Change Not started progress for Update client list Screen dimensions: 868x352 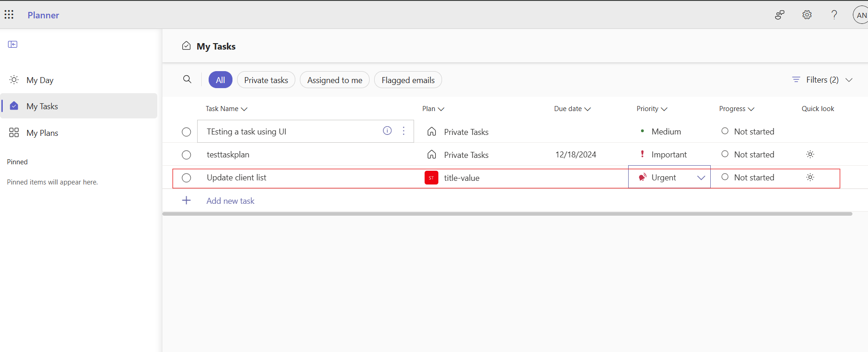tap(748, 178)
